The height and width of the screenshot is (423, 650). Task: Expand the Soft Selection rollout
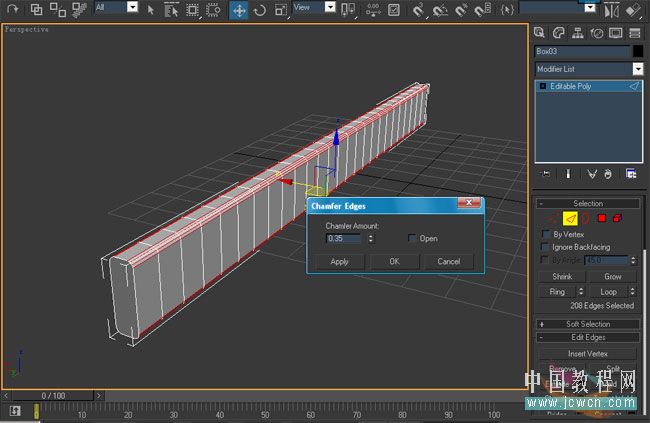(x=588, y=324)
